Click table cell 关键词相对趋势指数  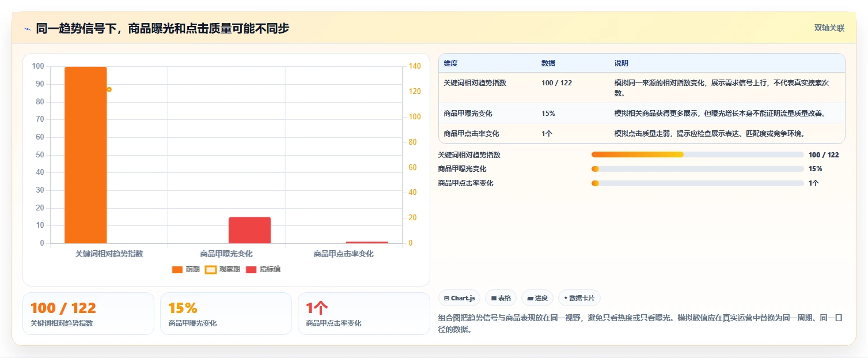pyautogui.click(x=475, y=83)
